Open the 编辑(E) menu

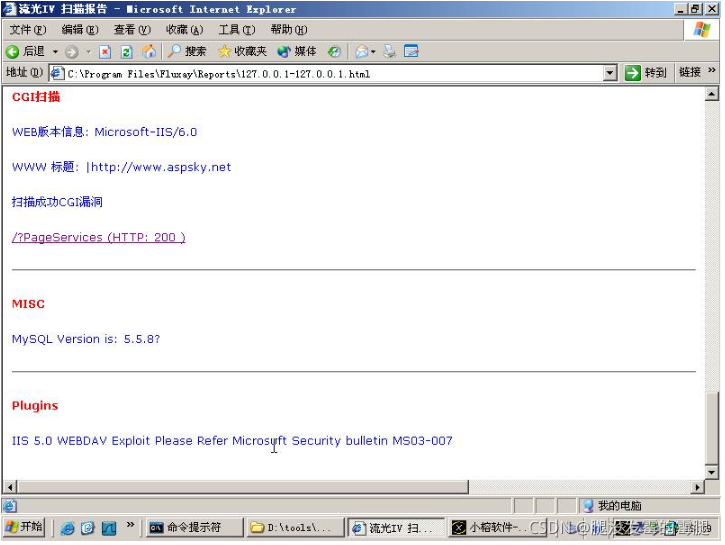pos(80,30)
